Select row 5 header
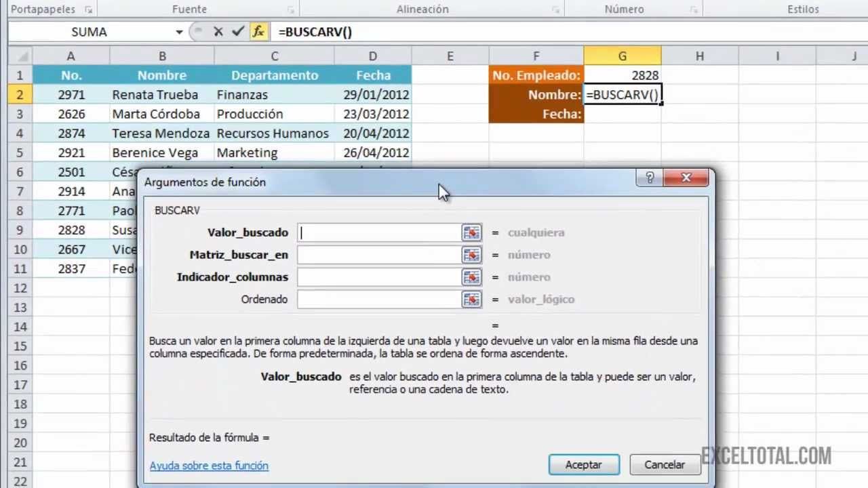Viewport: 868px width, 488px height. coord(20,152)
